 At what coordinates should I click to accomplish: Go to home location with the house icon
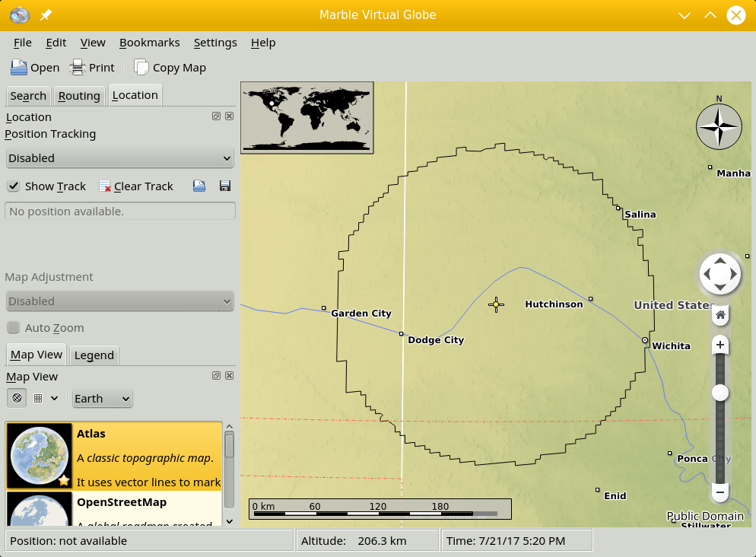[x=720, y=315]
